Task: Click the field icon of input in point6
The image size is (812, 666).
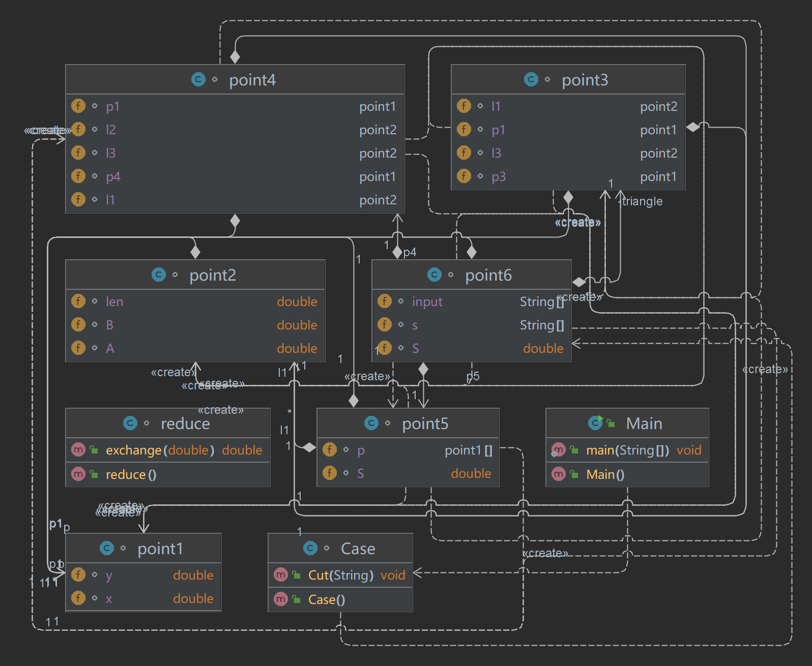Action: [385, 301]
